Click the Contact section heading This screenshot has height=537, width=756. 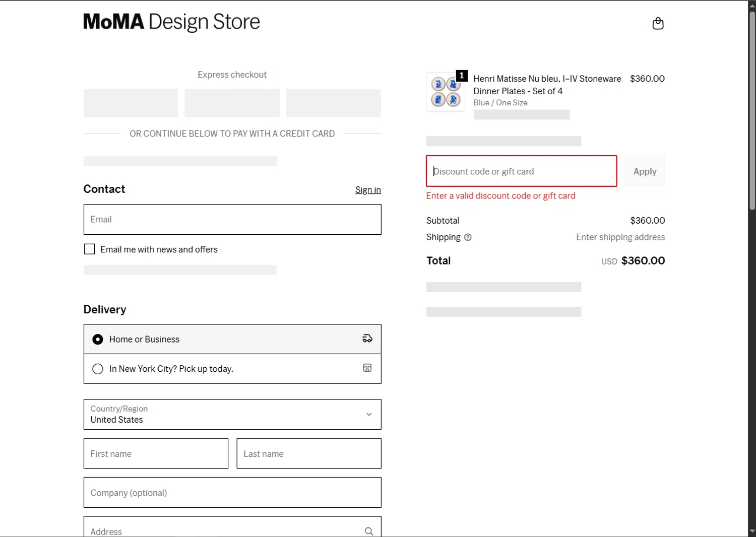point(104,189)
